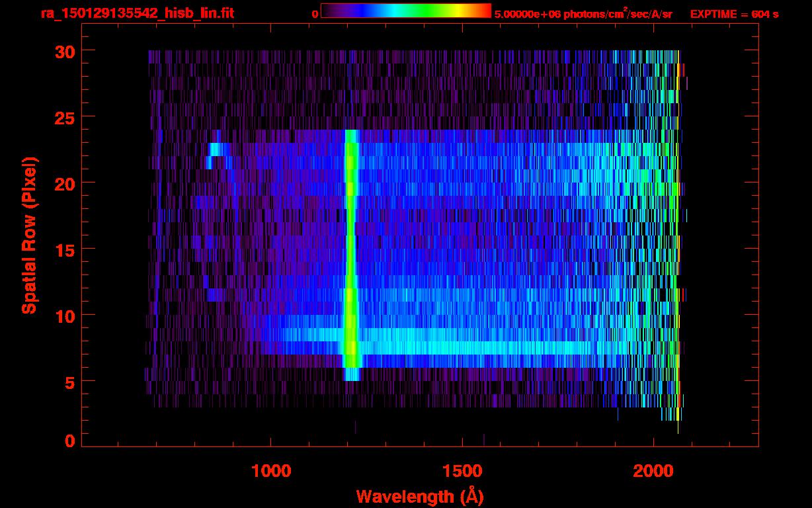Click the 5.00000e+06 photons maximum scale label

(x=583, y=14)
